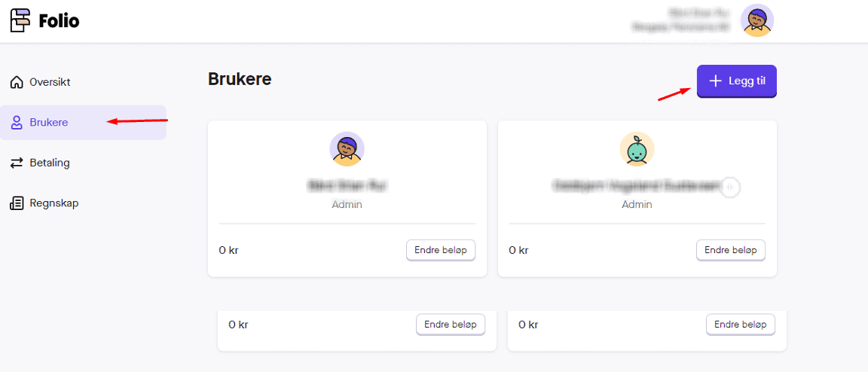Go to the Oversikt menu item
Screen dimensions: 868x372
click(50, 82)
